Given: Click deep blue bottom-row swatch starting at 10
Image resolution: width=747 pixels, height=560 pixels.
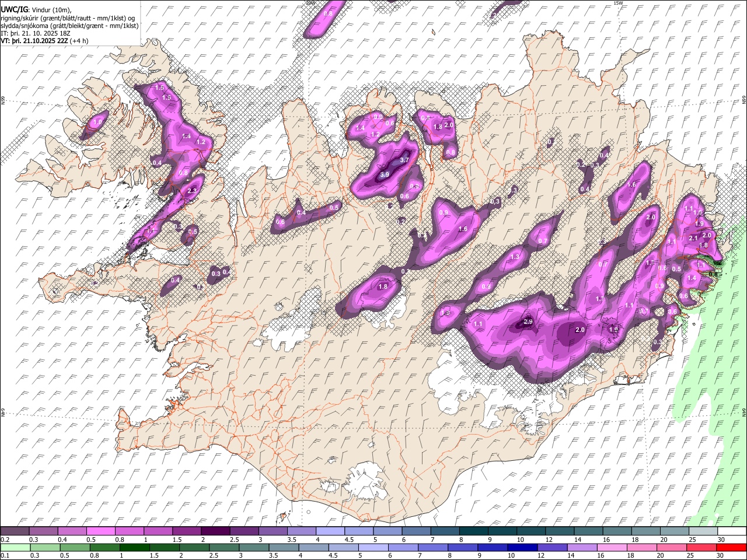Looking at the screenshot, I should tap(522, 547).
